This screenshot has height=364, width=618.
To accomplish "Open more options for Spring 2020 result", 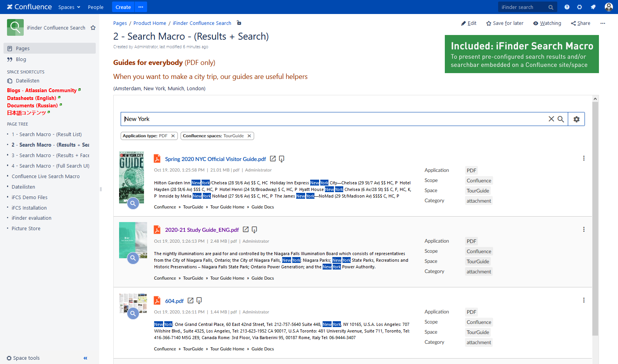I will [583, 158].
